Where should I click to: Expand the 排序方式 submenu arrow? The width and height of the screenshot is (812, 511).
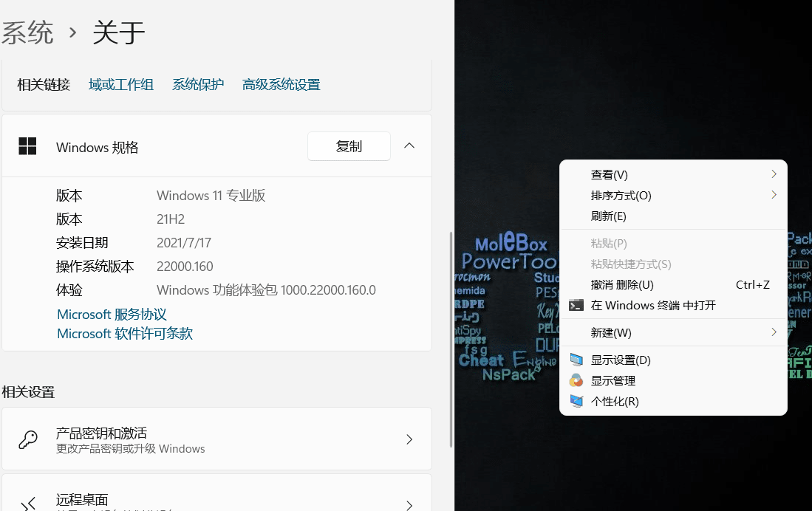click(x=774, y=195)
